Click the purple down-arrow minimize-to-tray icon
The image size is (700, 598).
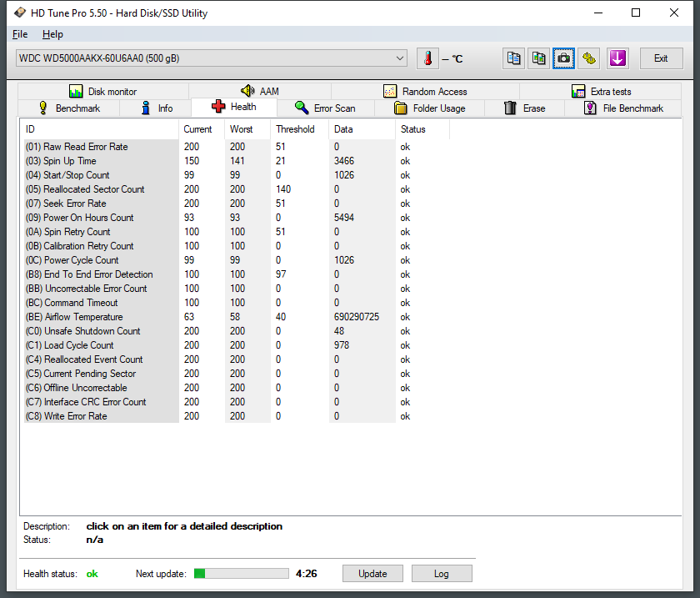coord(617,58)
